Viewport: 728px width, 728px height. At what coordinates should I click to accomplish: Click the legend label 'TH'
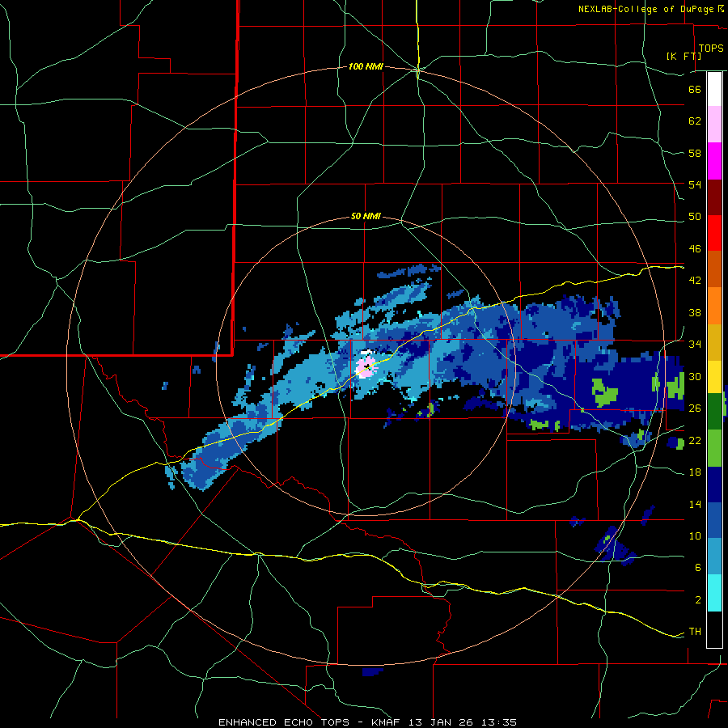tap(695, 632)
